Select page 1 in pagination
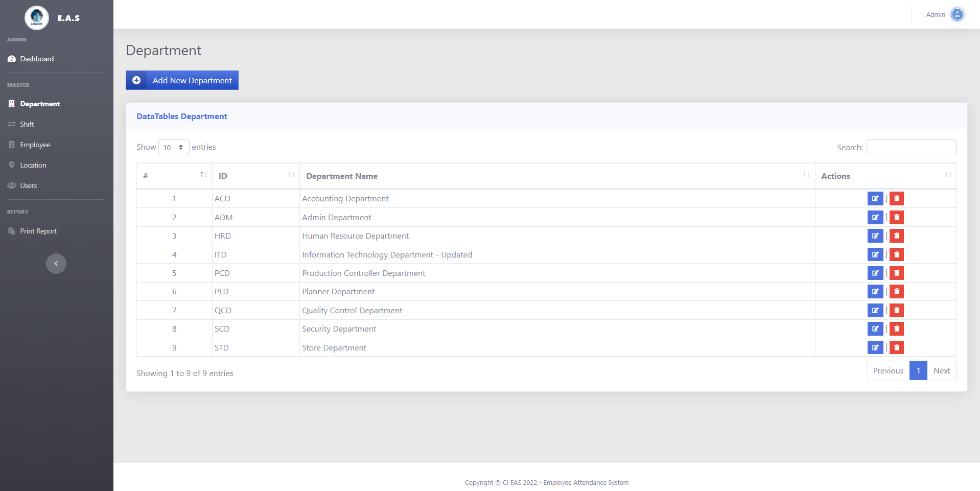 (918, 371)
